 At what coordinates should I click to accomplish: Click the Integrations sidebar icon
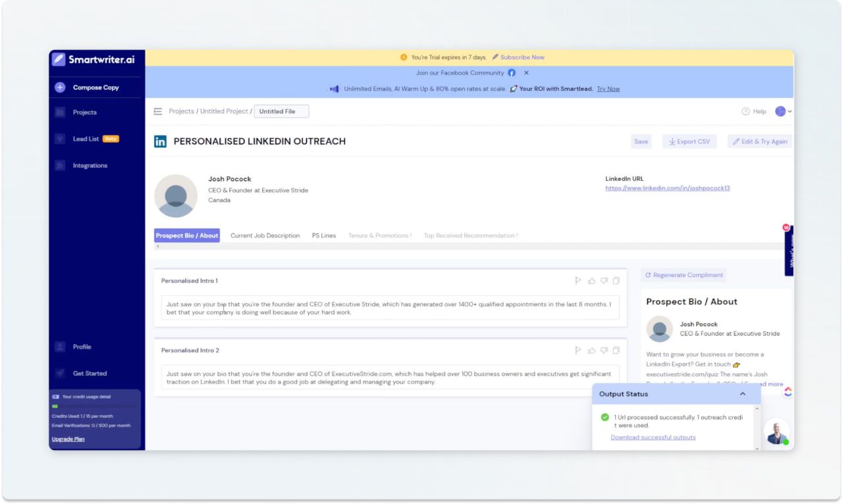pos(60,165)
